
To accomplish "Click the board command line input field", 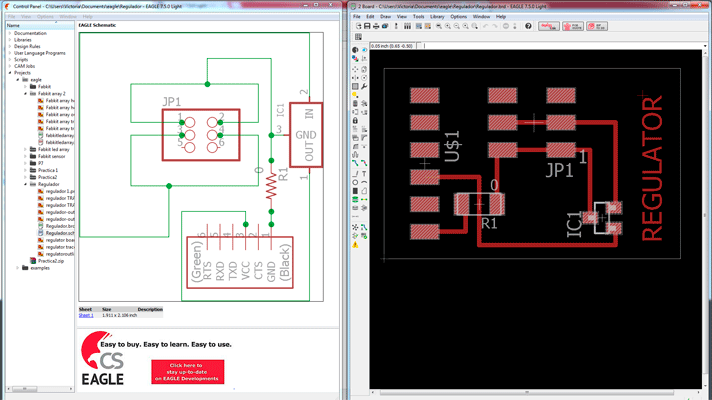I will (x=563, y=46).
